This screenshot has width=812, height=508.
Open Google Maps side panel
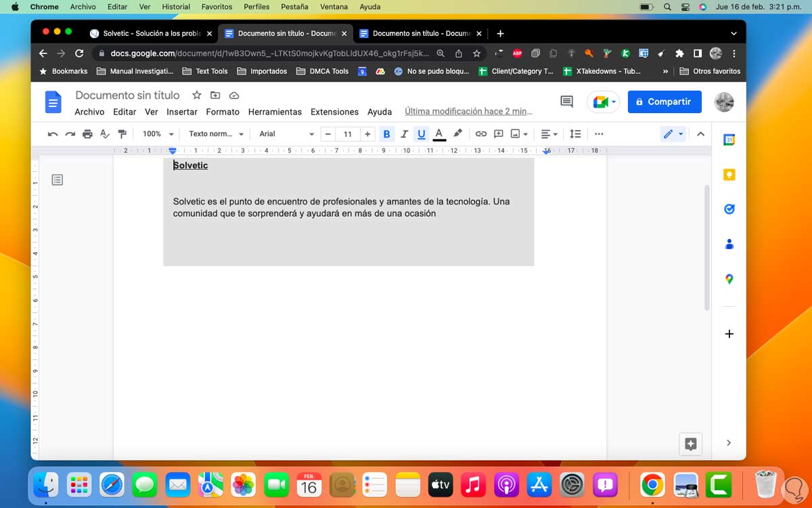[729, 279]
